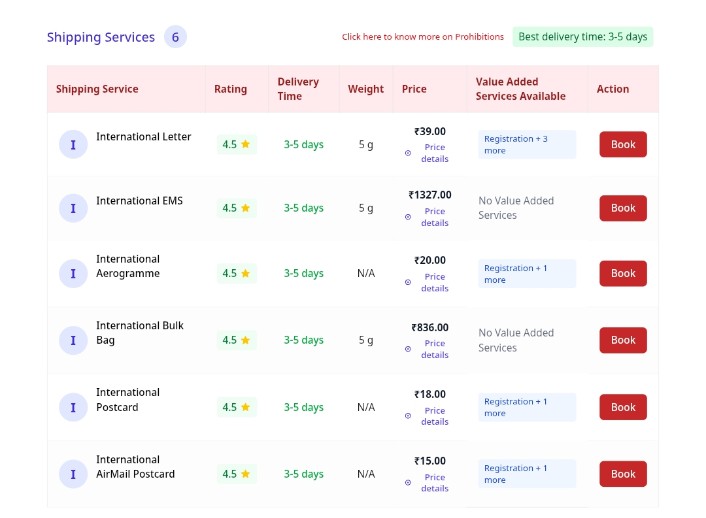
Task: Click the Shipping Services count badge 6
Action: click(x=175, y=37)
